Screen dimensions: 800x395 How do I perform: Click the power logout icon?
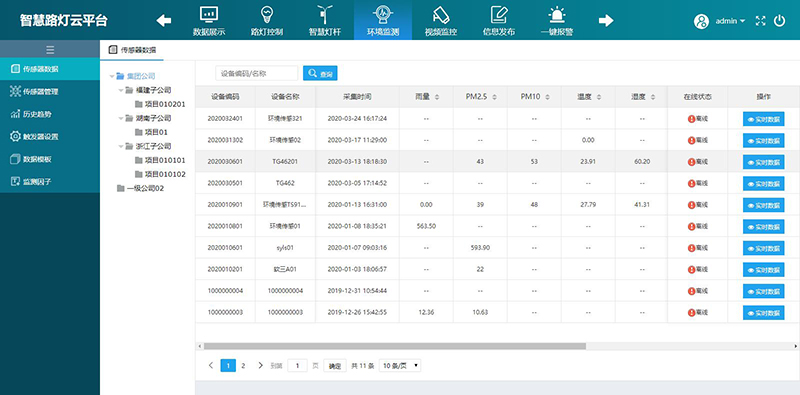pos(779,21)
